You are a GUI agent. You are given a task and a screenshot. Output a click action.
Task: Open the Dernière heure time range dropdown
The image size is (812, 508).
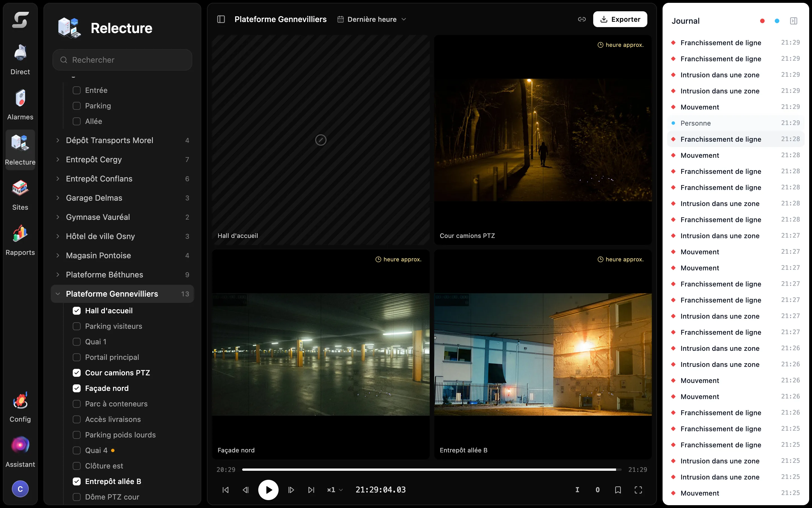pos(372,19)
